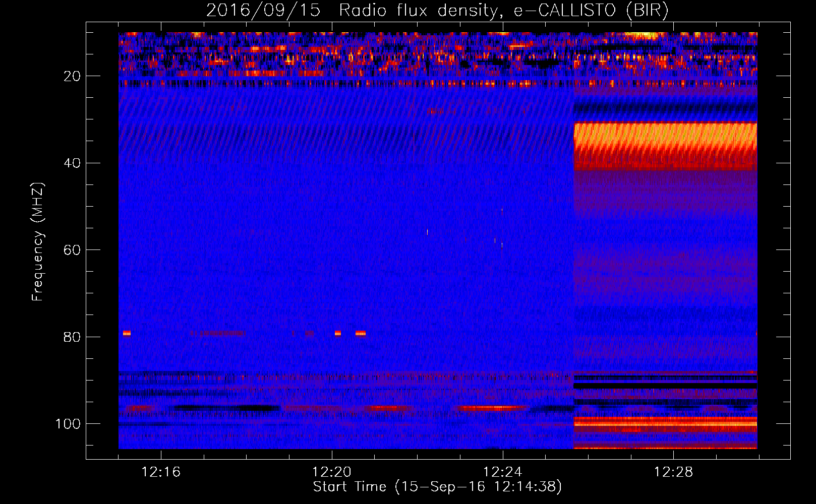
Task: Click the '12:16' time tick label
Action: pyautogui.click(x=161, y=472)
